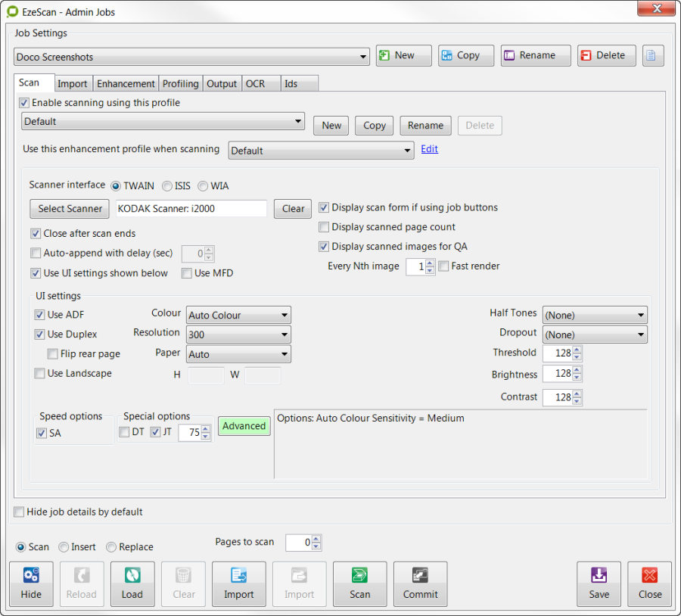The image size is (681, 616).
Task: Create a new job with New
Action: click(x=403, y=55)
